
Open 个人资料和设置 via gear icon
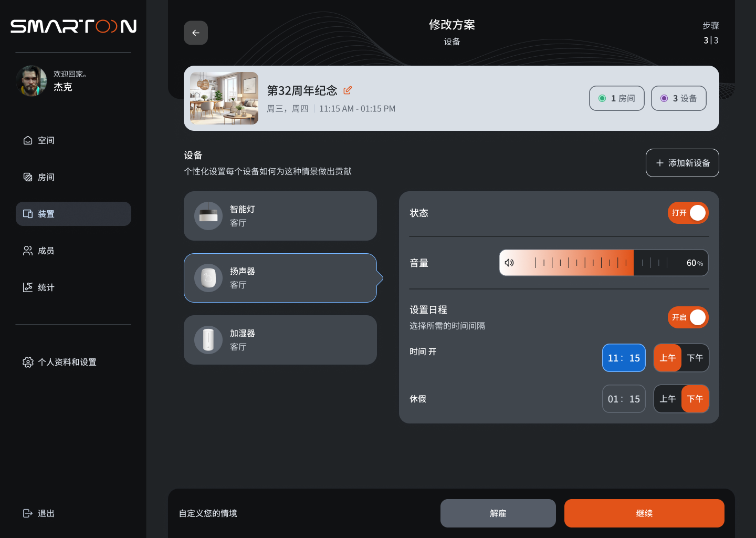28,362
